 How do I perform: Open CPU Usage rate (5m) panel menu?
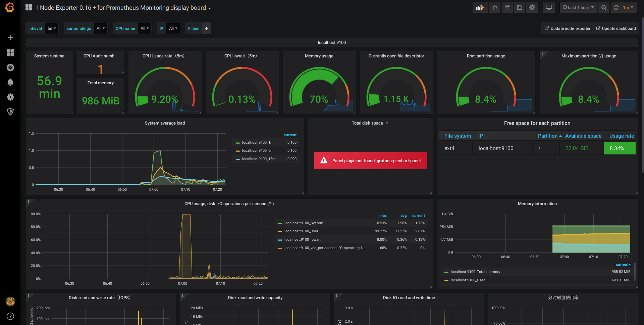[163, 56]
